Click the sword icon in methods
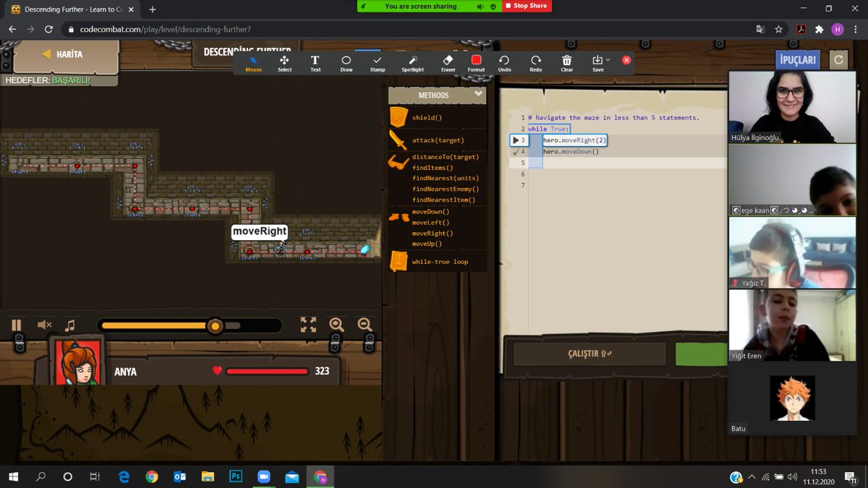This screenshot has width=868, height=488. [398, 140]
